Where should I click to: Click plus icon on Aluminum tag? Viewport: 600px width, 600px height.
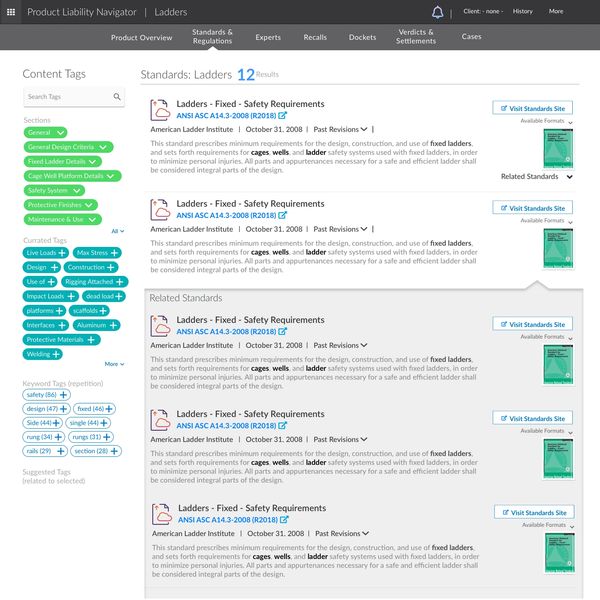coord(112,325)
